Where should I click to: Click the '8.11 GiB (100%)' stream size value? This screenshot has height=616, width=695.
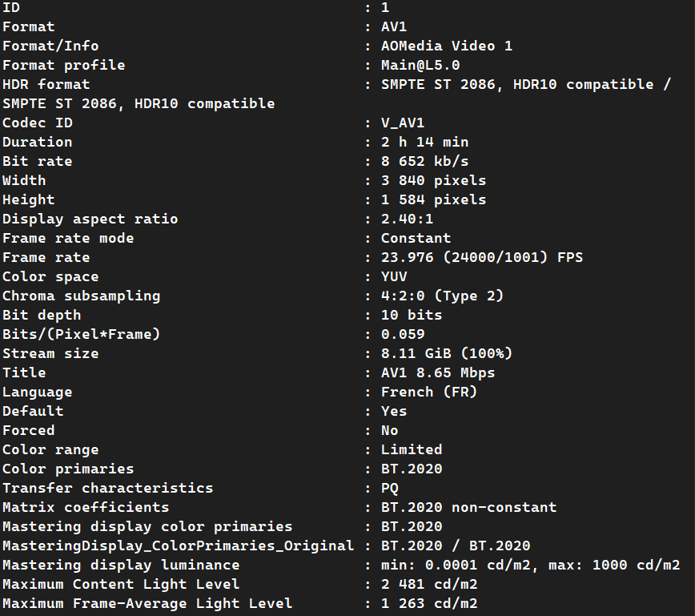coord(446,353)
